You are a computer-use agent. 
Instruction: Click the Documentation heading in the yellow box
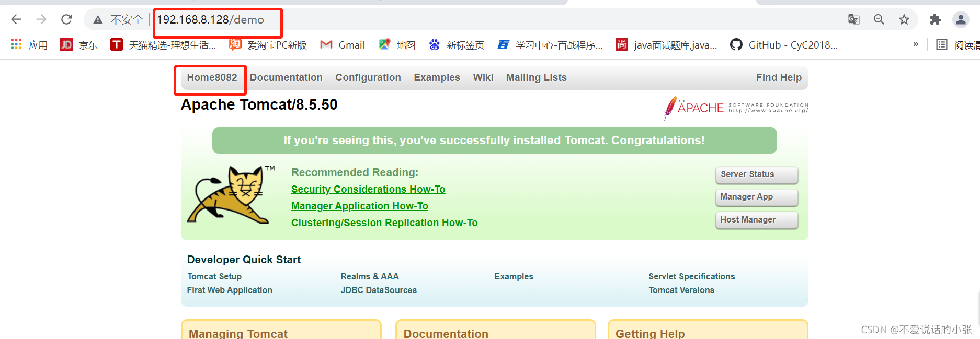[x=446, y=333]
